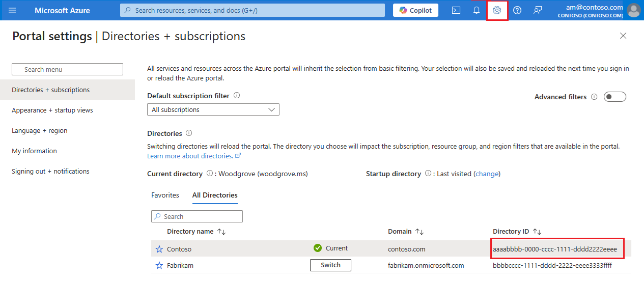
Task: Open Cloud Shell from the top bar
Action: [x=456, y=10]
